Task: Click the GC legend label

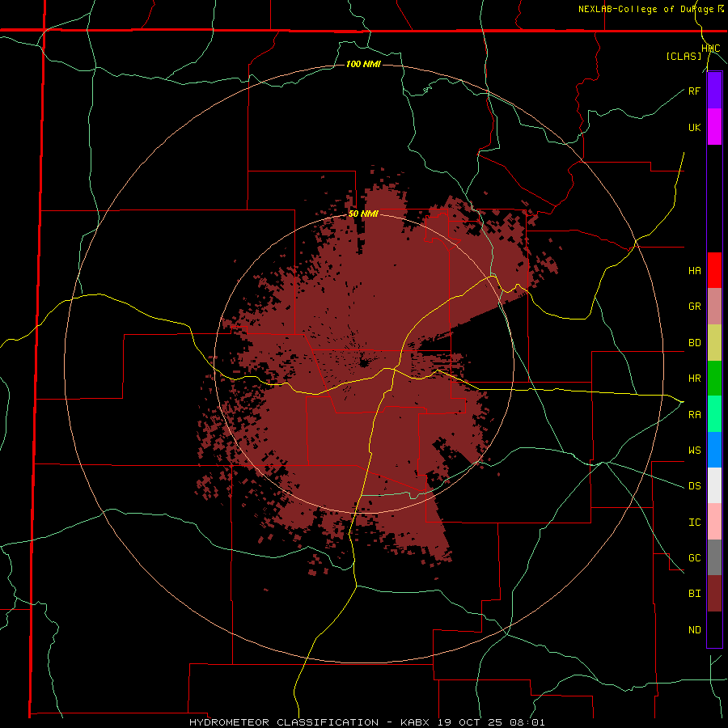Action: click(694, 557)
